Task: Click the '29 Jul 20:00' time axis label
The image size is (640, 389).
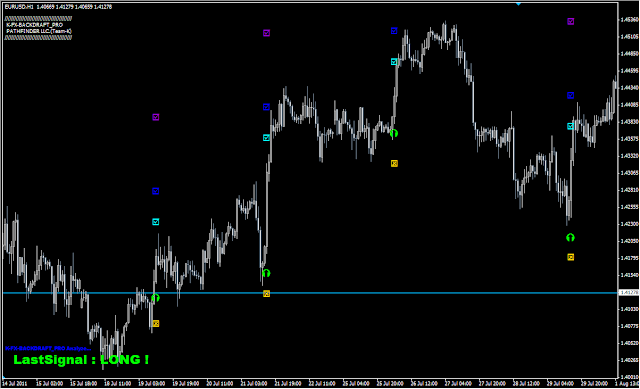Action: [x=595, y=384]
